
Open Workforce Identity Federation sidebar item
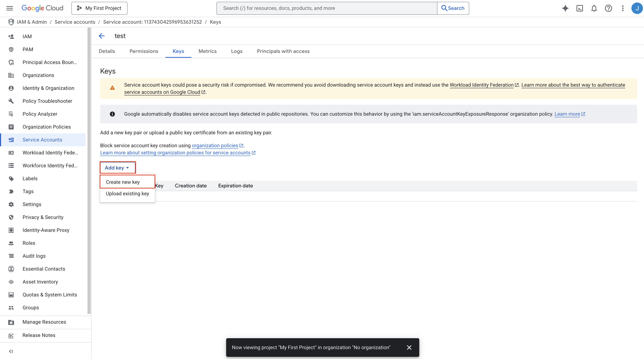(43, 166)
